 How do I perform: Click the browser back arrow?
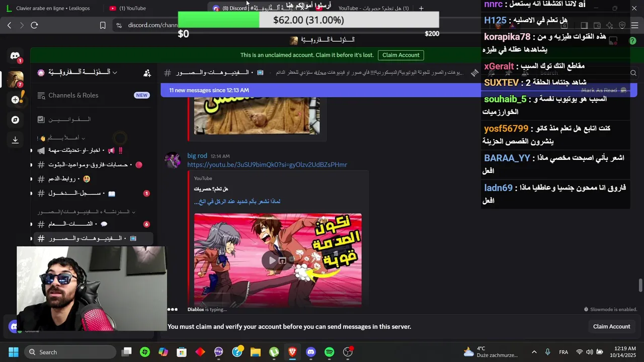click(10, 25)
